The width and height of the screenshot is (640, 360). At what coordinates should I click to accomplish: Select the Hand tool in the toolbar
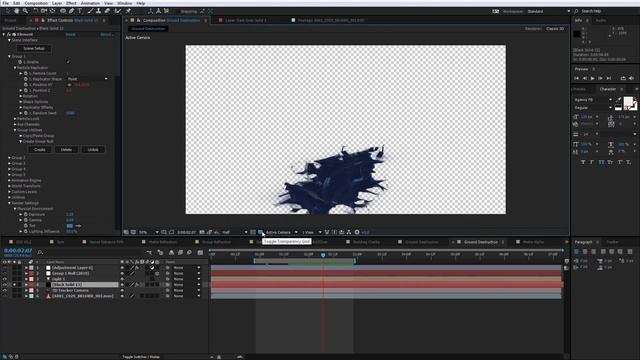(16, 11)
